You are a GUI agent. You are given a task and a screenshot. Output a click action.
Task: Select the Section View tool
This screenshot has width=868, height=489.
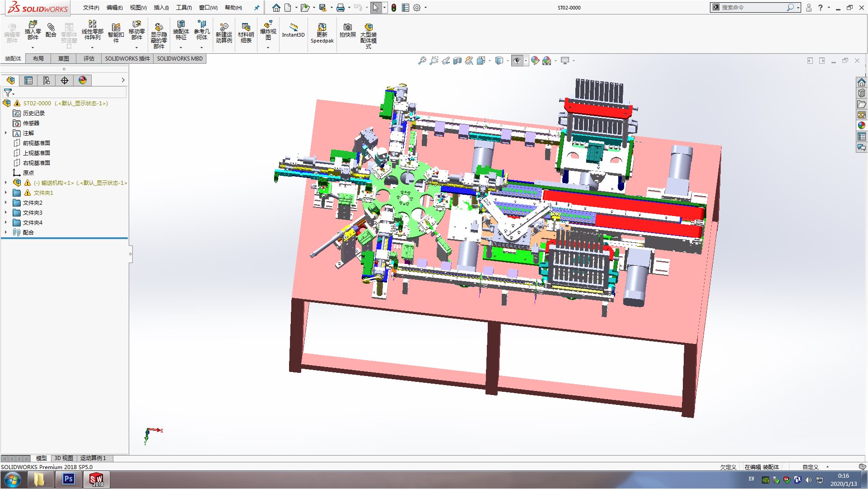coord(457,61)
